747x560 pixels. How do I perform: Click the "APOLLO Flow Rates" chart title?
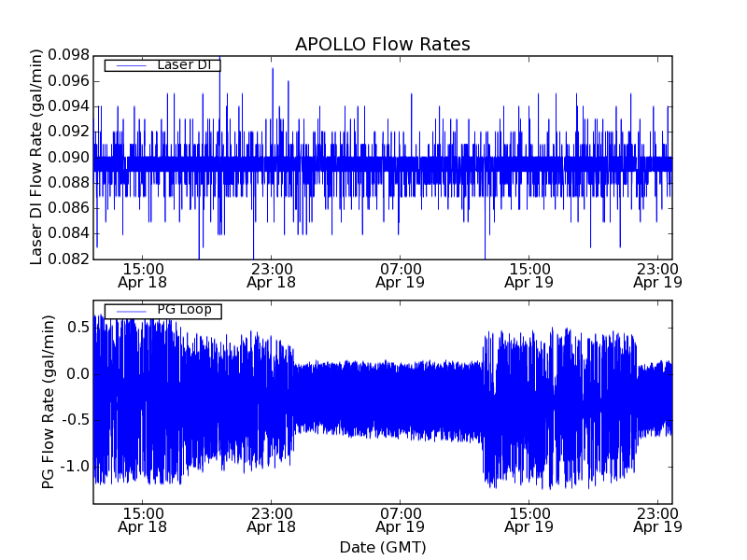(x=383, y=44)
